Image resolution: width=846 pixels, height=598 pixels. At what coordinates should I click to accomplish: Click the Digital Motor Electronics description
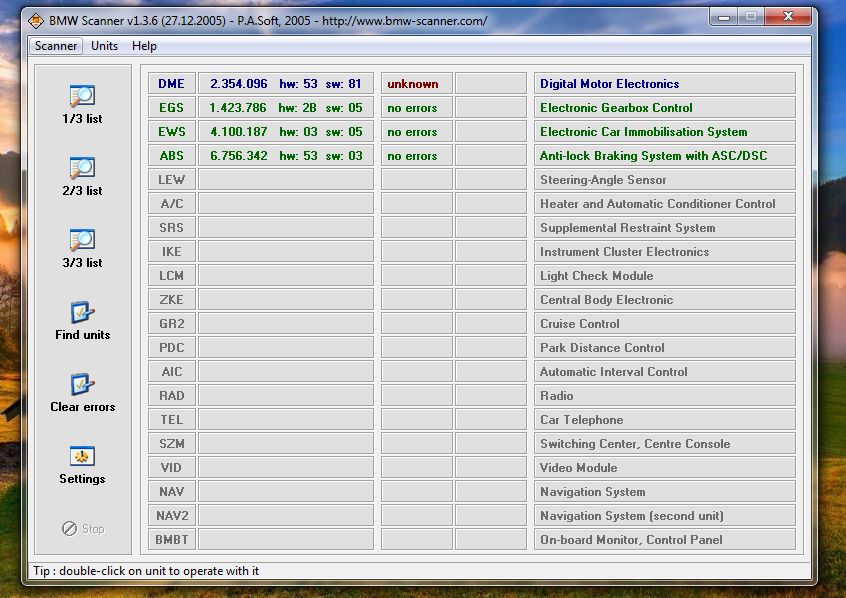coord(665,84)
